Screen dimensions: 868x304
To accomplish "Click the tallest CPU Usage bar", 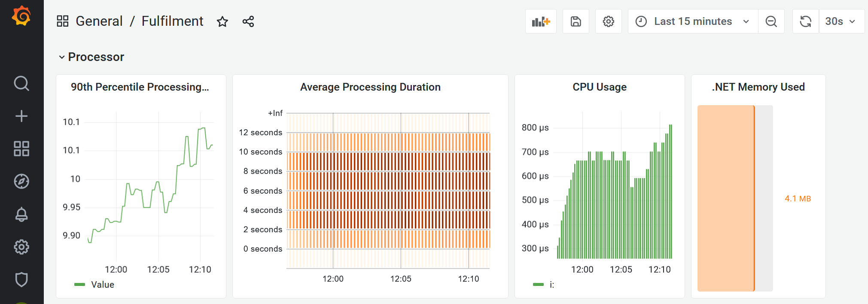I will coord(670,192).
